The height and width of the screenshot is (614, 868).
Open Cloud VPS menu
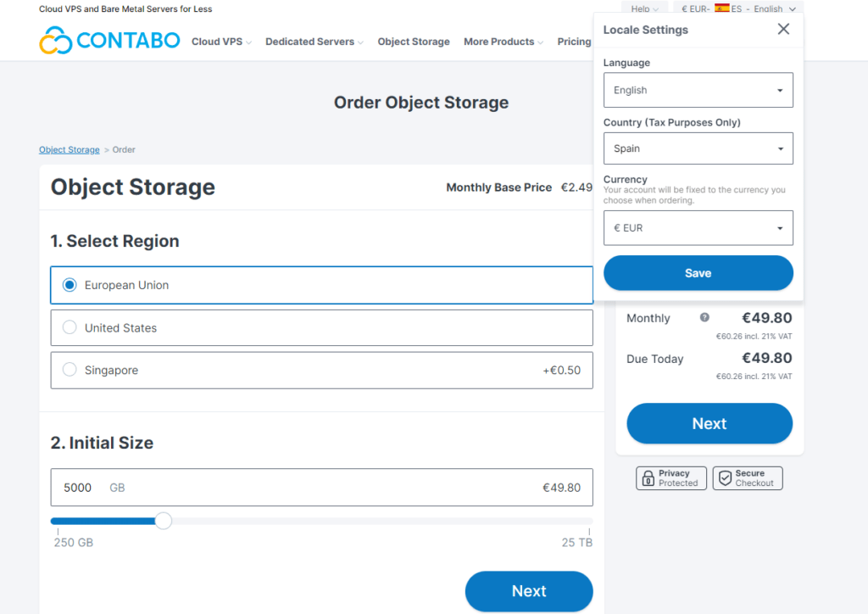(x=221, y=42)
